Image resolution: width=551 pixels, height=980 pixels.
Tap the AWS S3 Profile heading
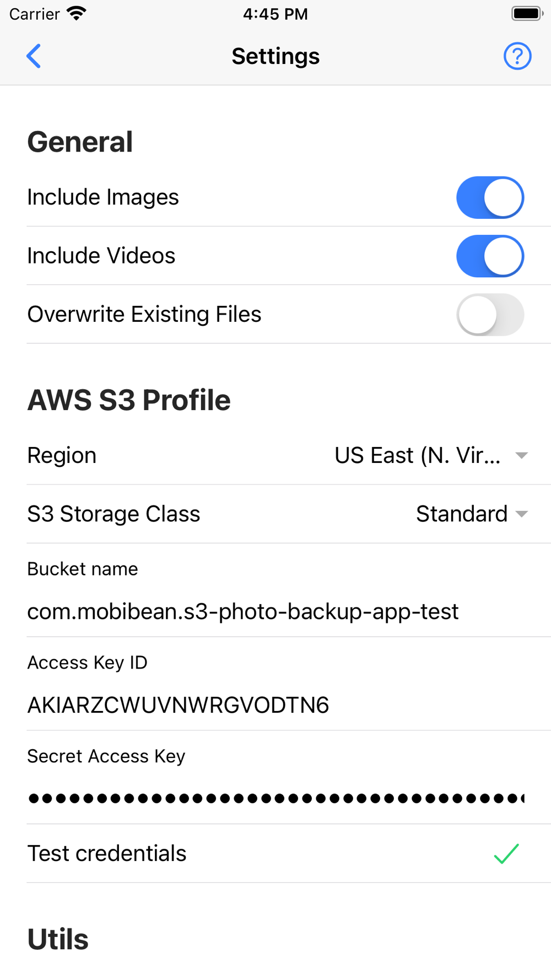click(129, 400)
